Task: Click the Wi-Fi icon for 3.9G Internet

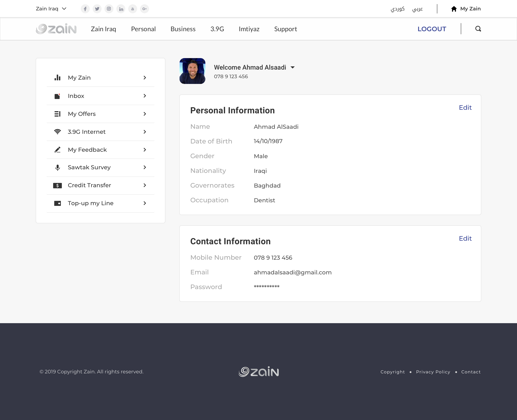Action: pyautogui.click(x=57, y=132)
